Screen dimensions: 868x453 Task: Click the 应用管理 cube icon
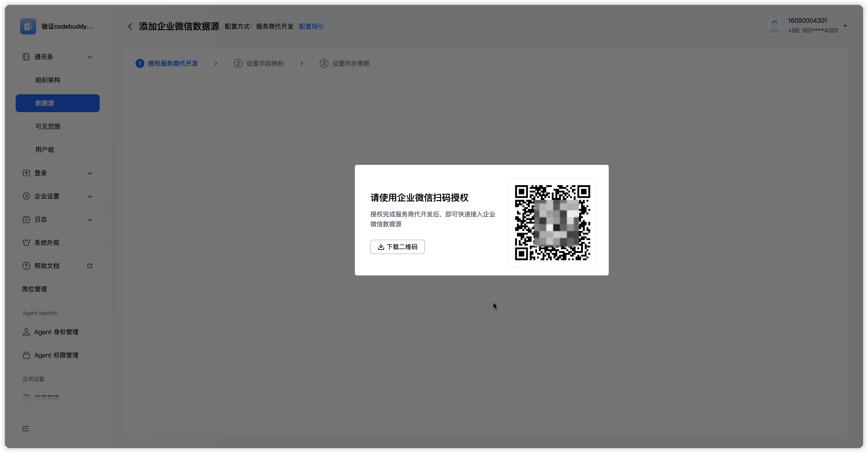click(26, 398)
